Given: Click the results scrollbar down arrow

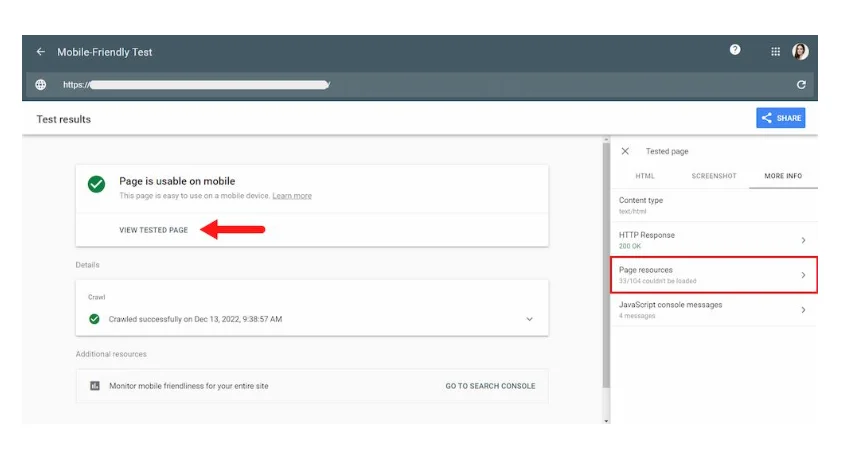Looking at the screenshot, I should point(607,421).
